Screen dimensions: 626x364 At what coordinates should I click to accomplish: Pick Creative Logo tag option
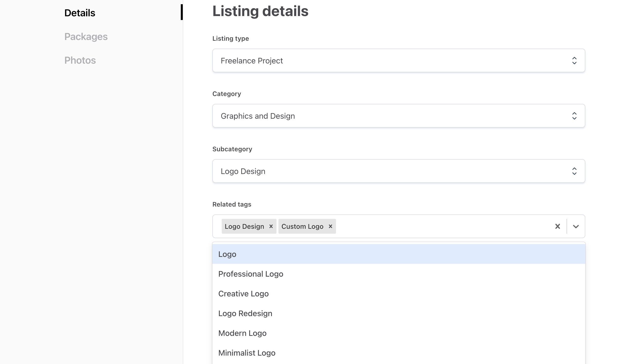click(x=243, y=294)
